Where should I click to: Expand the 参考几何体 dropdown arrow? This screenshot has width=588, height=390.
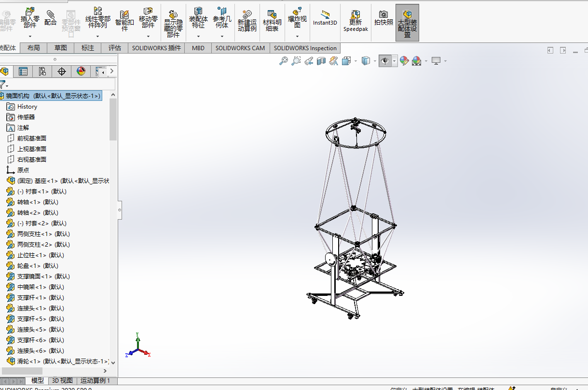tap(222, 36)
